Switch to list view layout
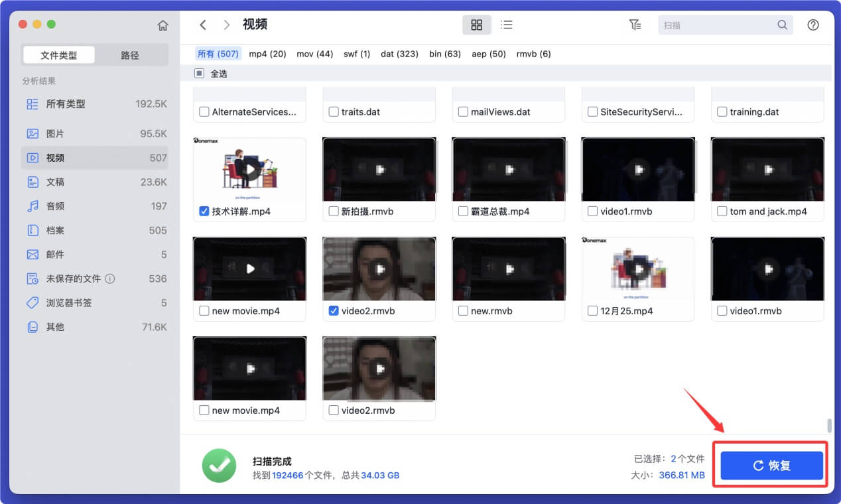 [506, 25]
